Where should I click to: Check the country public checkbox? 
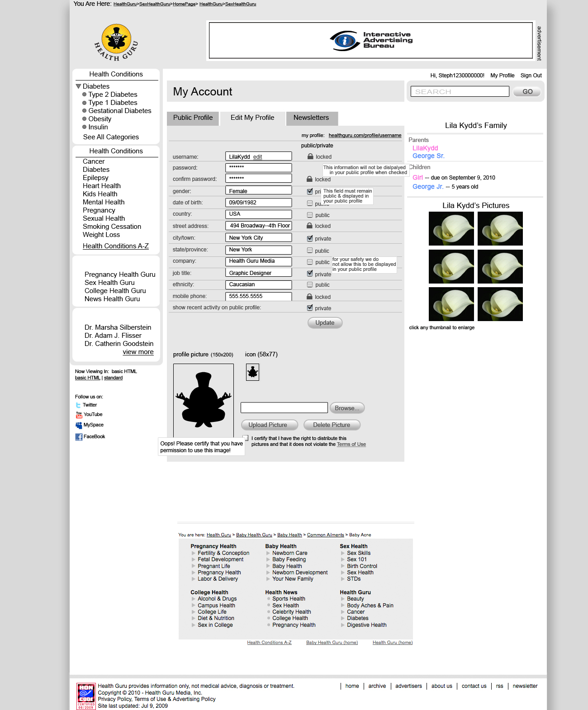[310, 215]
